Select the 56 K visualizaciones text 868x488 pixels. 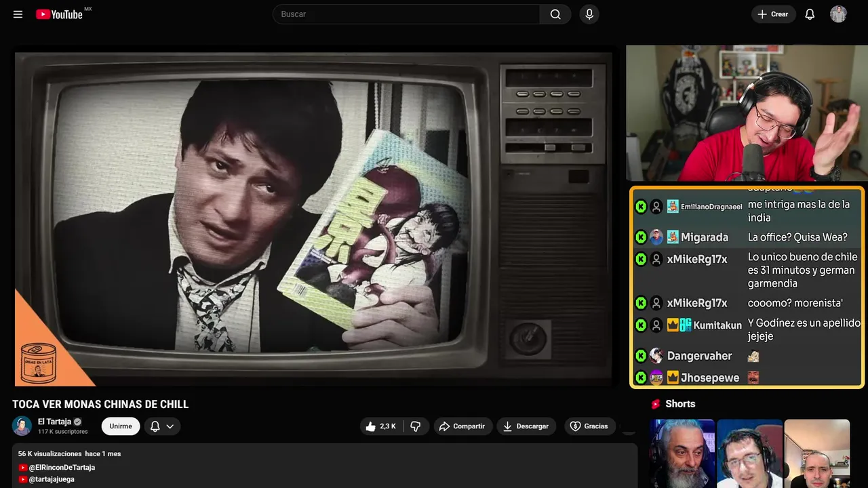tap(50, 453)
